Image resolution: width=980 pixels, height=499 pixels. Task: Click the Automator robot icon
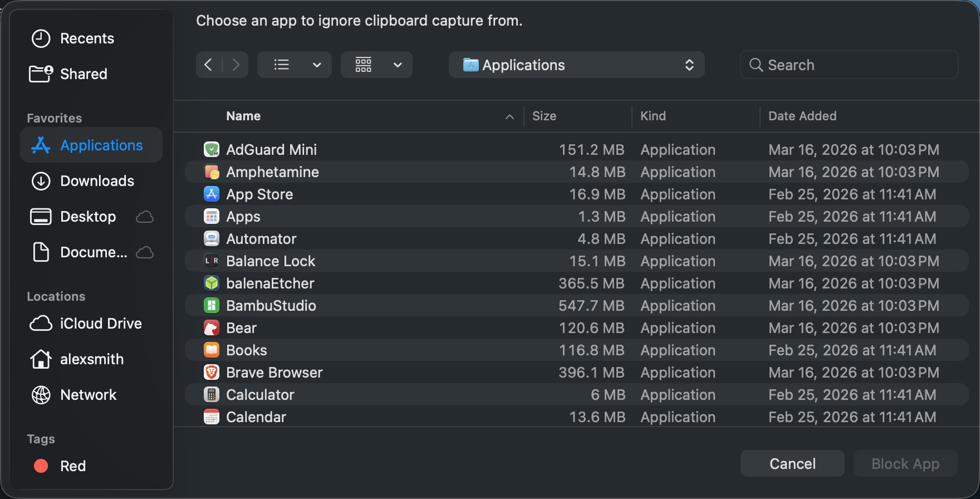212,238
